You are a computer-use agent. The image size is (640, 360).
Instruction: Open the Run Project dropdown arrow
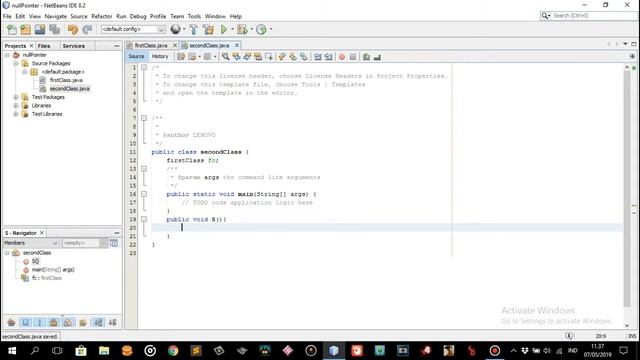tap(232, 29)
